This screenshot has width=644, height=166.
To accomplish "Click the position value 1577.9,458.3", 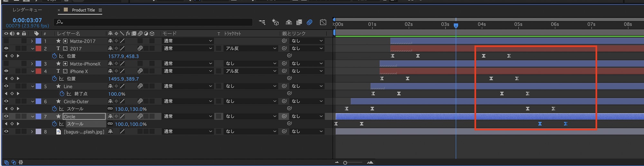I will point(123,56).
